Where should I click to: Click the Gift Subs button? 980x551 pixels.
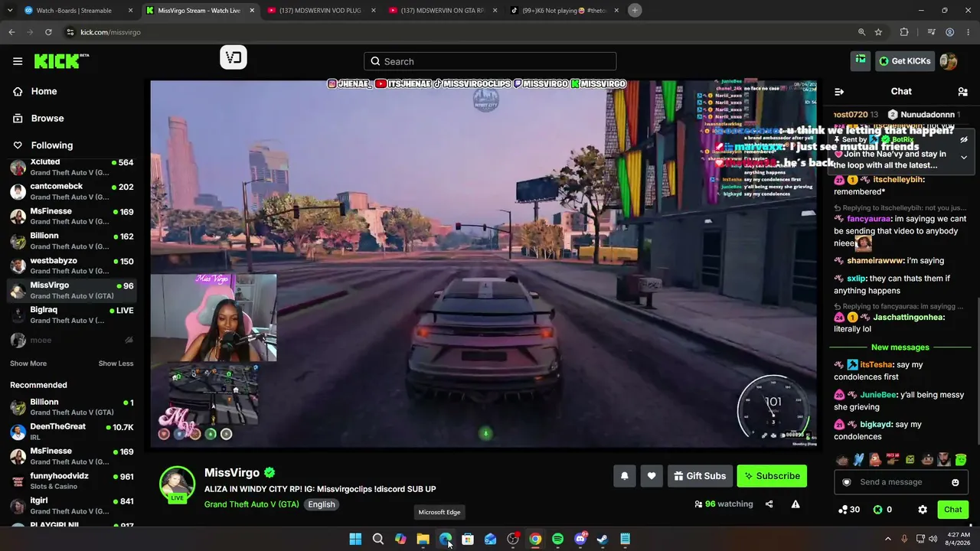tap(700, 476)
